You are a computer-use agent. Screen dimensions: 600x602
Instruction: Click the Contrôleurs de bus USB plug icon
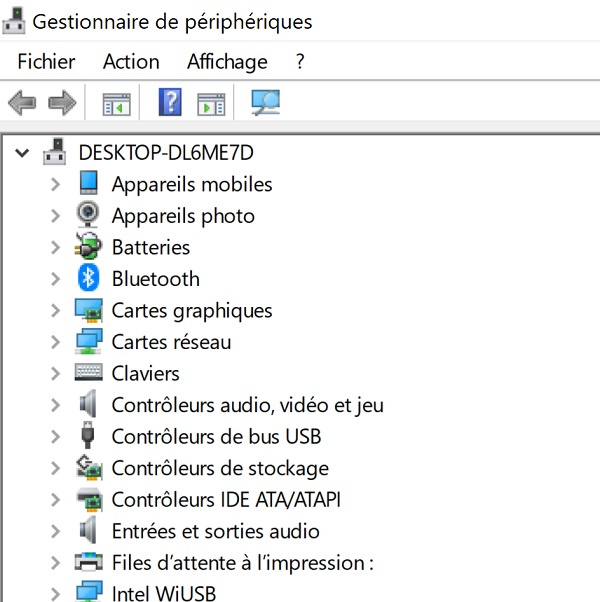point(88,435)
